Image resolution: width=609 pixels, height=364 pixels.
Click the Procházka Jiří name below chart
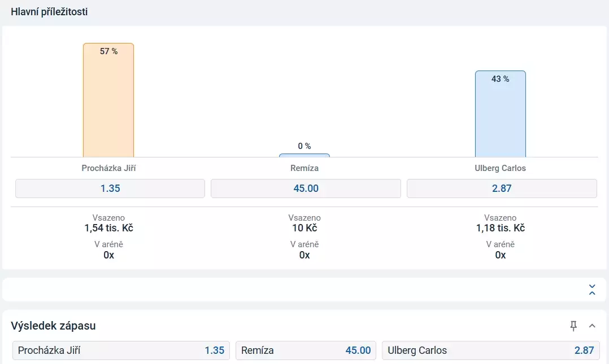pyautogui.click(x=109, y=168)
